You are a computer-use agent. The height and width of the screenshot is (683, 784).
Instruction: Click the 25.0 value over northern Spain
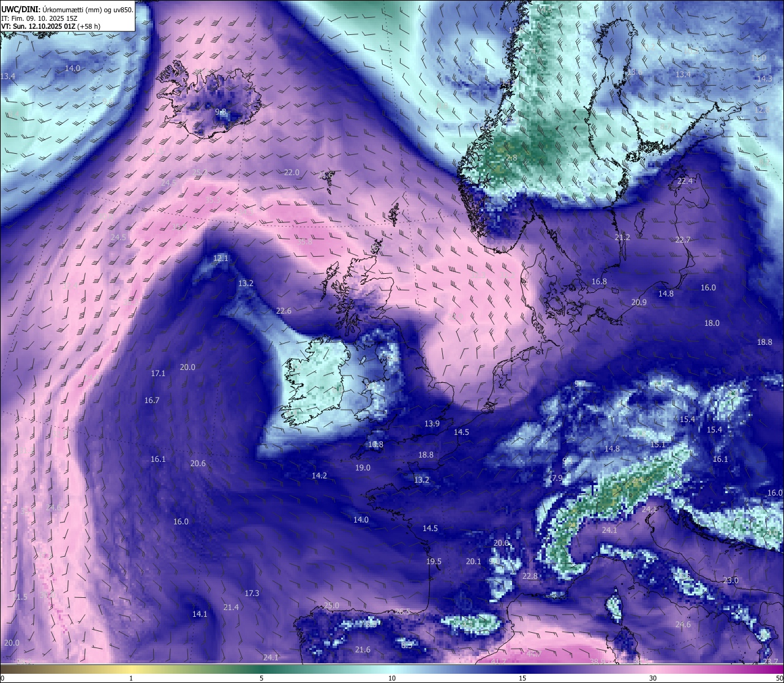[x=331, y=606]
